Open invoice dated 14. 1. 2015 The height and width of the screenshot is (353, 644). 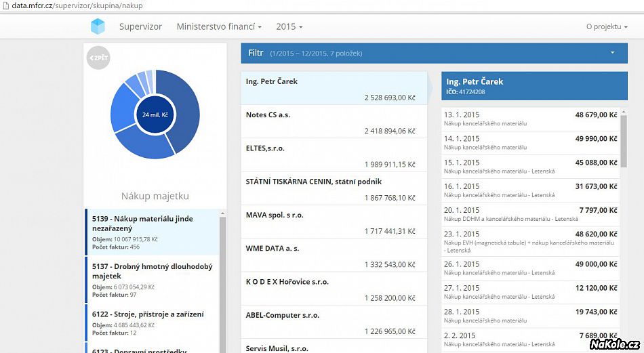530,143
